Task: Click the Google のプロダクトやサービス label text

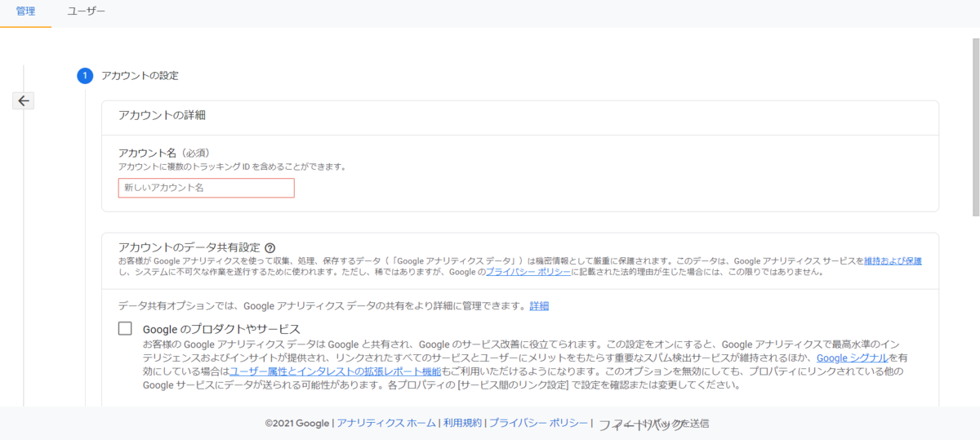Action: 221,329
